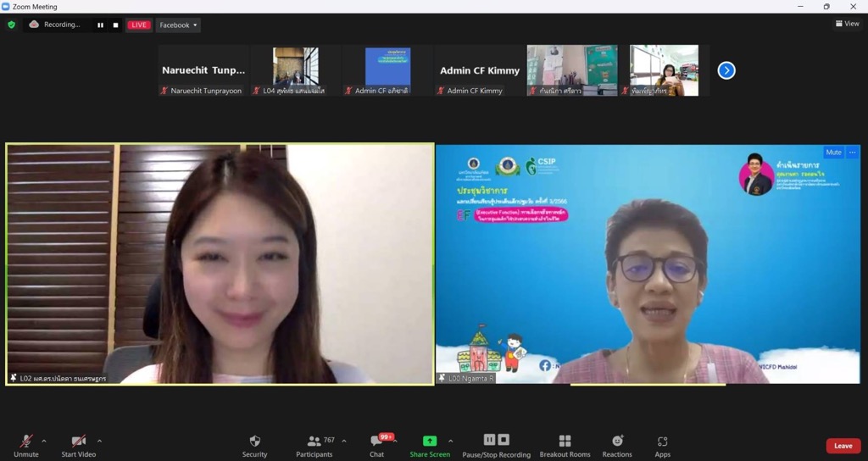Pause the recording in the top bar
868x461 pixels.
[x=100, y=25]
